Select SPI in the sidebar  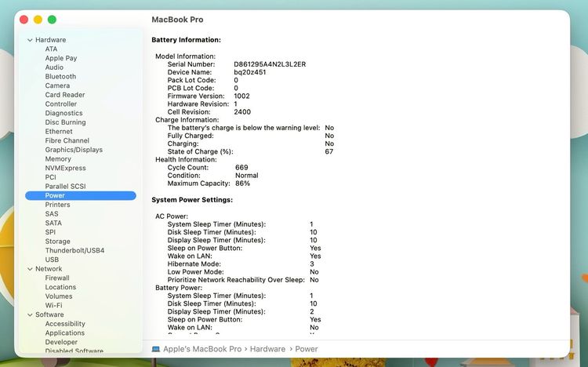[50, 232]
